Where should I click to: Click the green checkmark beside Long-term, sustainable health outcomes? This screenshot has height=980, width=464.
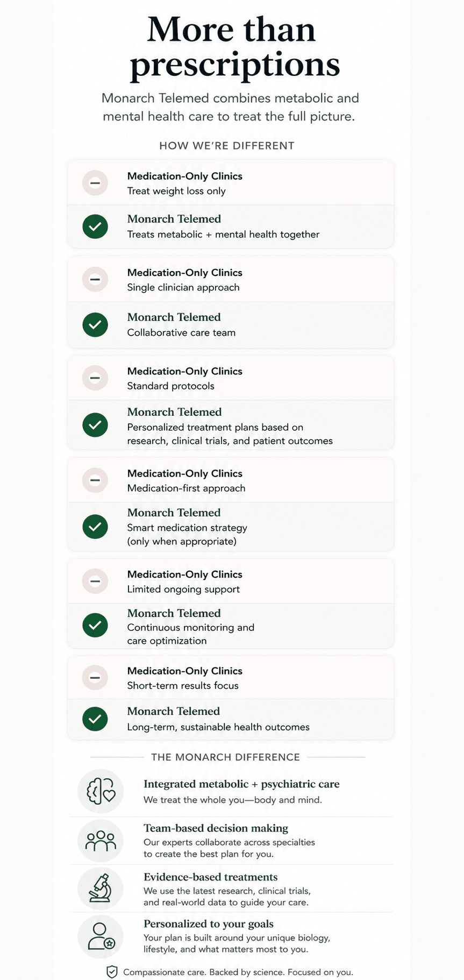95,719
